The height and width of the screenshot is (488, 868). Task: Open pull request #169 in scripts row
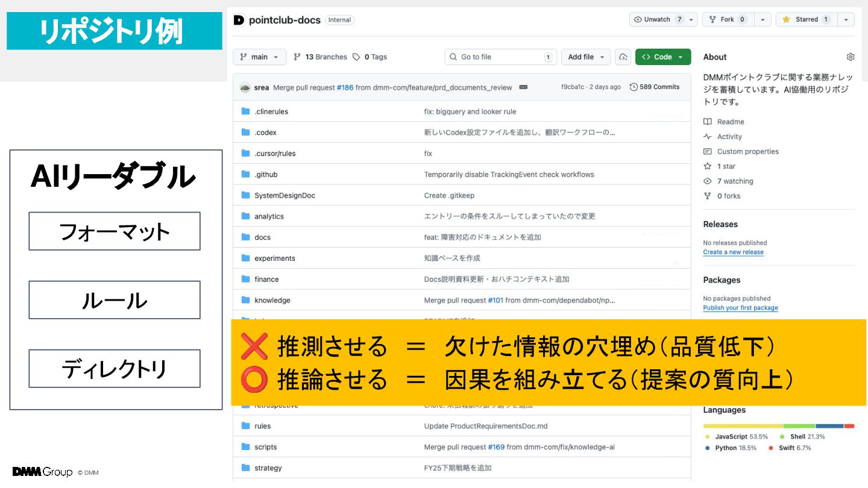click(496, 447)
